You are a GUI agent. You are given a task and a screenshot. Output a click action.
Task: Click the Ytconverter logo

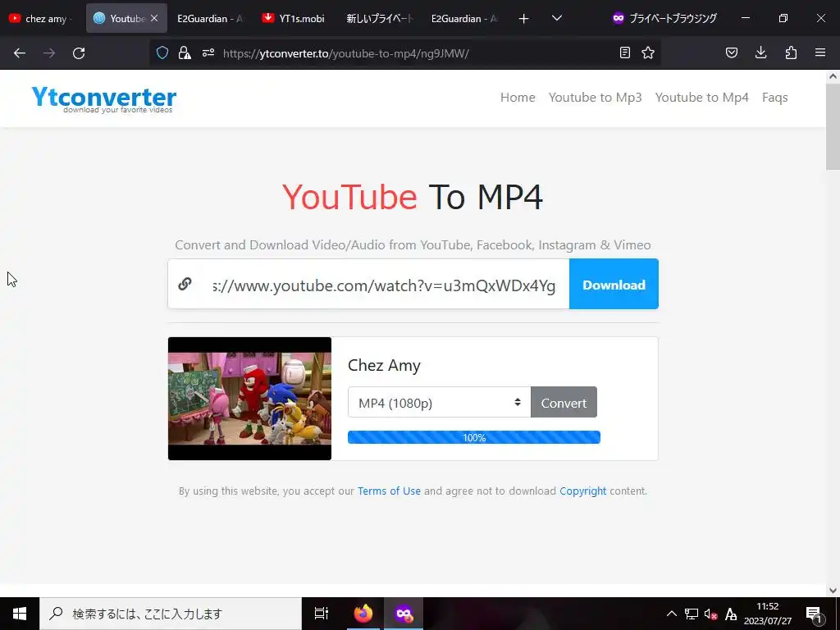click(x=103, y=98)
